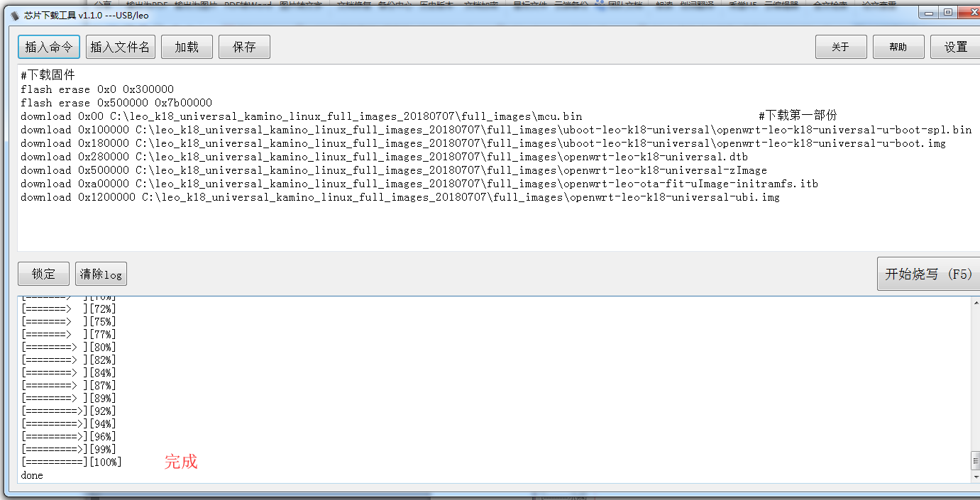This screenshot has width=980, height=500.
Task: Click the log scrollbar down arrow
Action: point(975,478)
